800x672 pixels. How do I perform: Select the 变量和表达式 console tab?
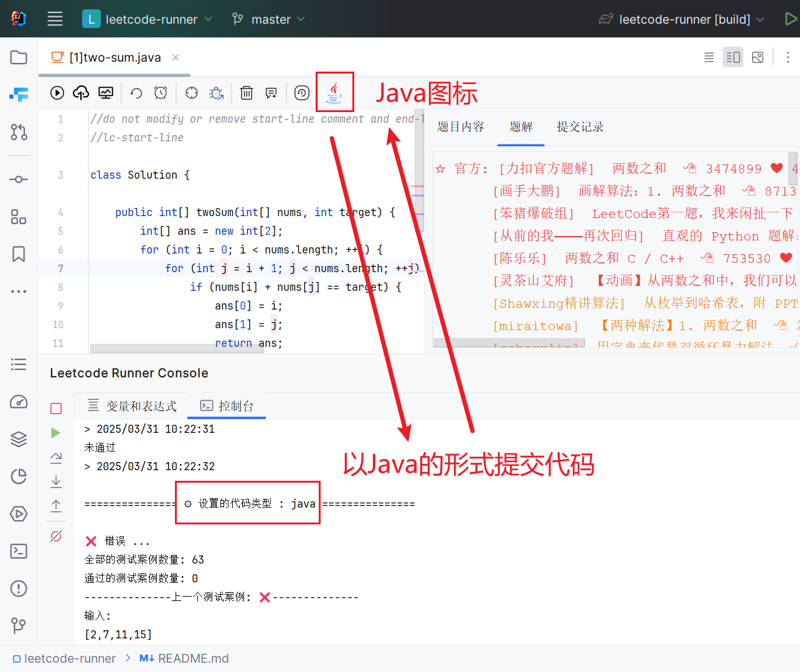pyautogui.click(x=132, y=406)
